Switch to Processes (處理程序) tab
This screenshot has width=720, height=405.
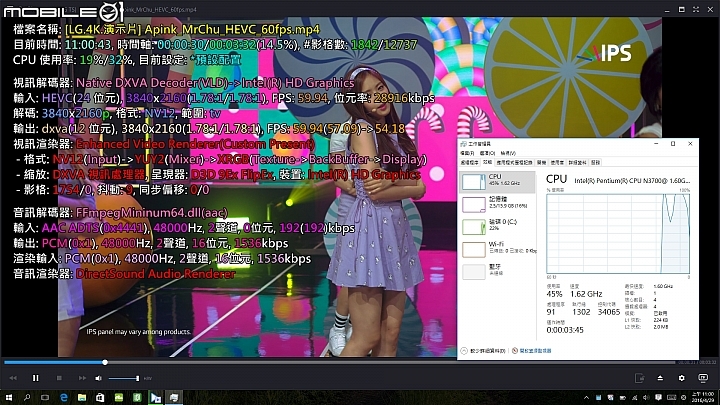pos(469,163)
